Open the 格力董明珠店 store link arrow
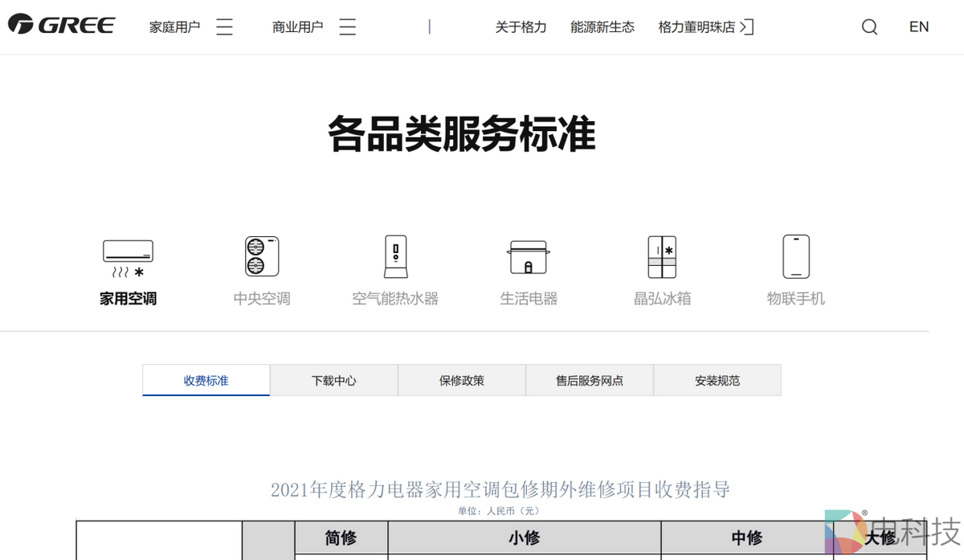The image size is (964, 560). pos(747,27)
